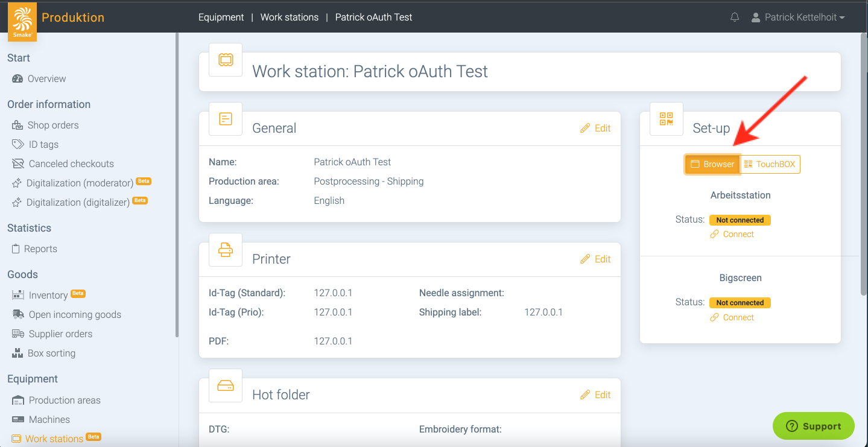The height and width of the screenshot is (447, 868).
Task: Click the Reports clipboard icon
Action: pyautogui.click(x=16, y=249)
